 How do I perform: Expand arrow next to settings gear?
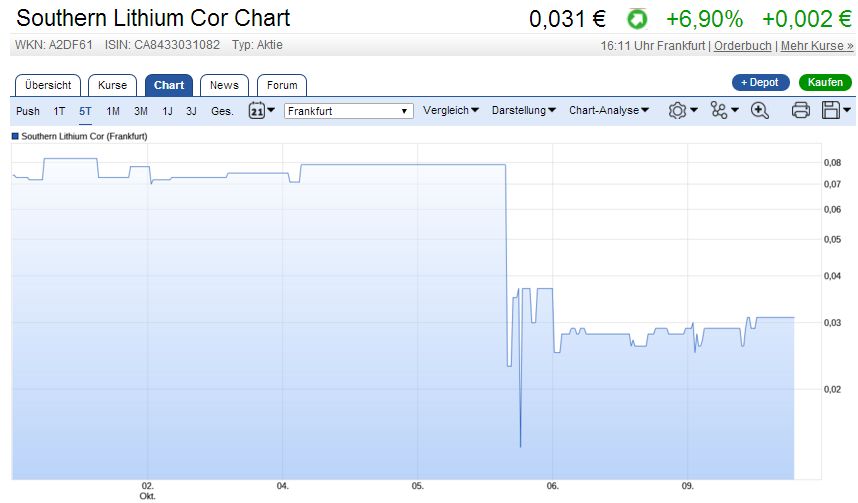[x=693, y=110]
